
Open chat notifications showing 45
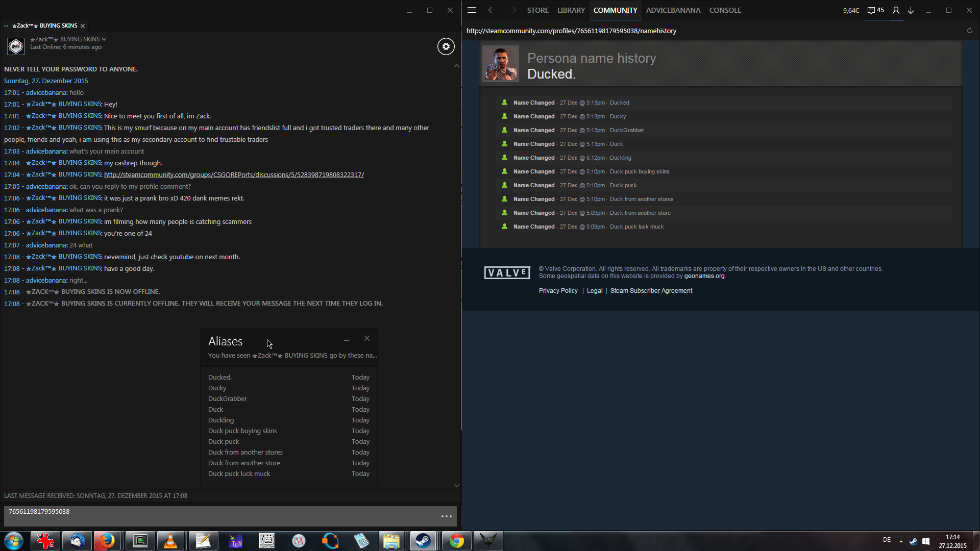875,10
